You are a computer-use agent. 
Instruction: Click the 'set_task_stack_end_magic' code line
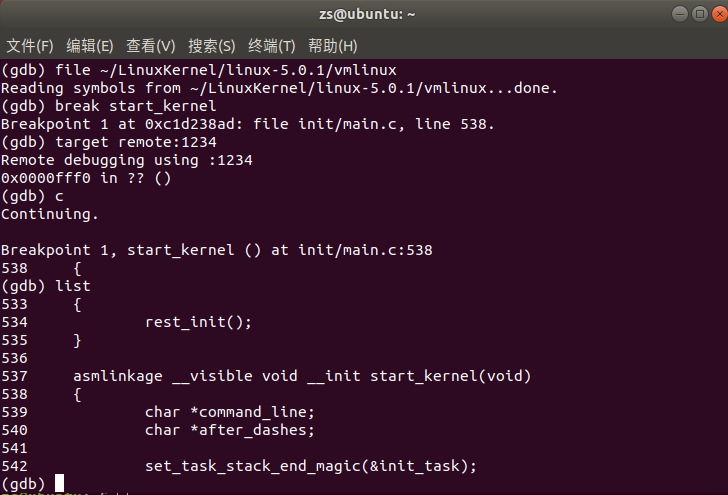click(x=311, y=466)
